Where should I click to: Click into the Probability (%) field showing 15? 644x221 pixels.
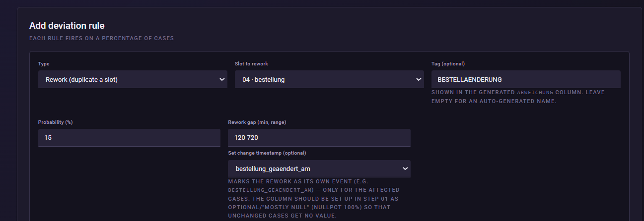coord(129,138)
